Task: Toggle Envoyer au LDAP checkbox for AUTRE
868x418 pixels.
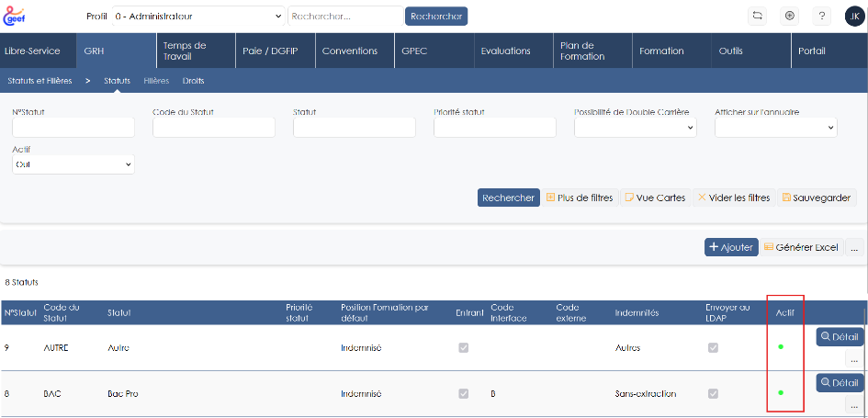Action: coord(713,347)
